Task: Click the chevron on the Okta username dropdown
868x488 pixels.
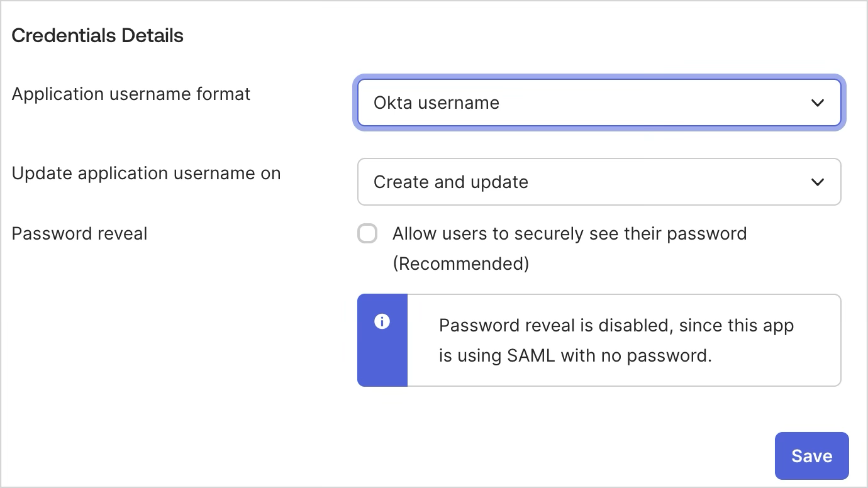Action: point(818,103)
